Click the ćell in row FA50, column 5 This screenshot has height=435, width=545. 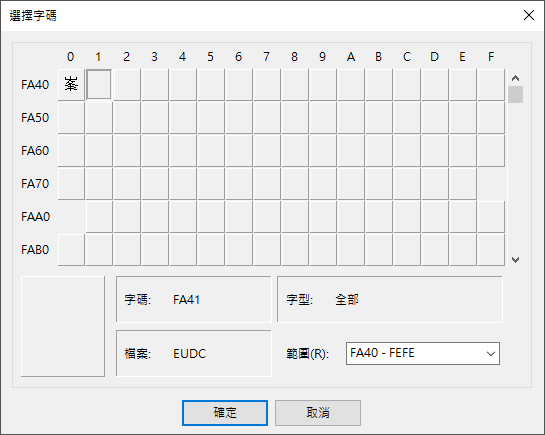[x=211, y=118]
